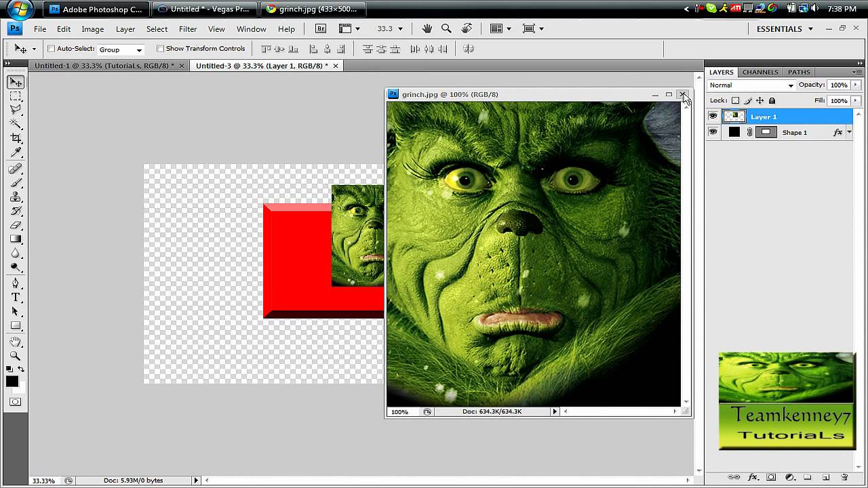The image size is (868, 488).
Task: Open the Fill slider arrow
Action: coord(856,101)
